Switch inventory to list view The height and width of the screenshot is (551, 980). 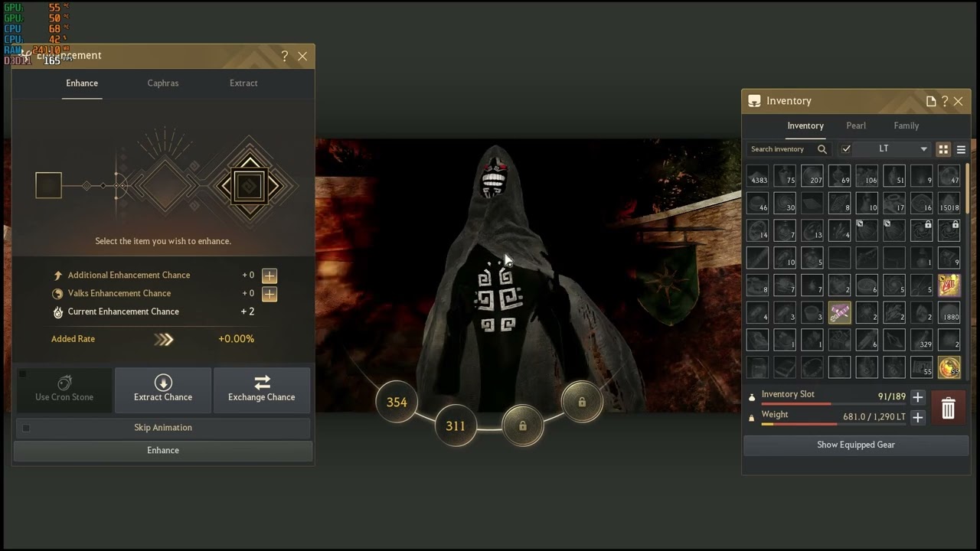pyautogui.click(x=962, y=149)
